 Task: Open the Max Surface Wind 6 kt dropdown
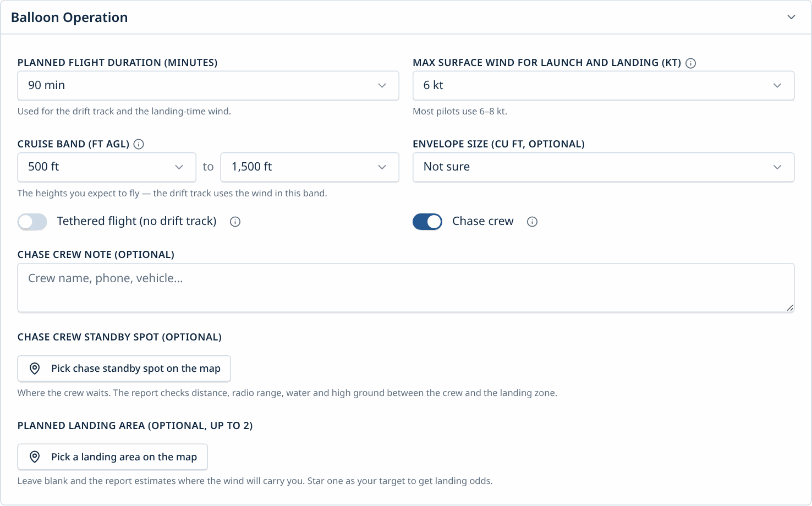pyautogui.click(x=603, y=85)
